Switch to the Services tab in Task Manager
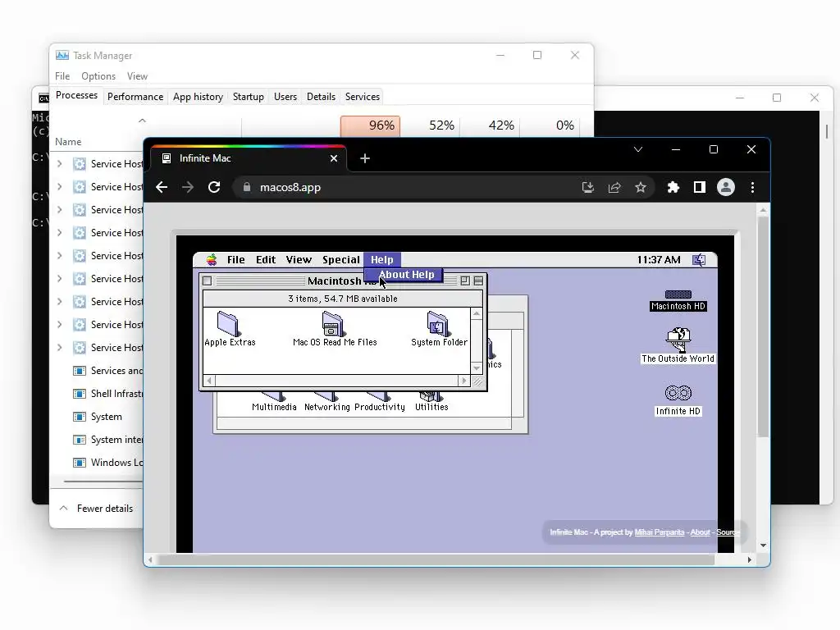 (362, 97)
